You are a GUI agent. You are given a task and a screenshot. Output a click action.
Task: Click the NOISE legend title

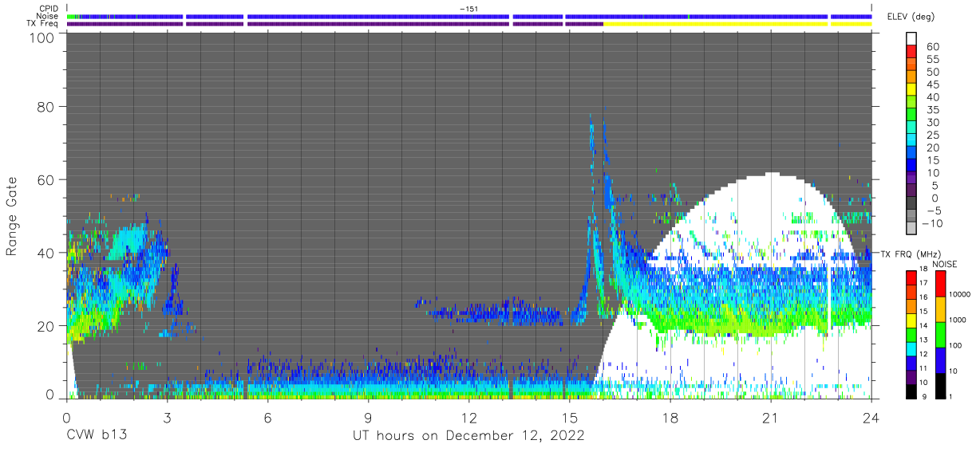tap(945, 264)
